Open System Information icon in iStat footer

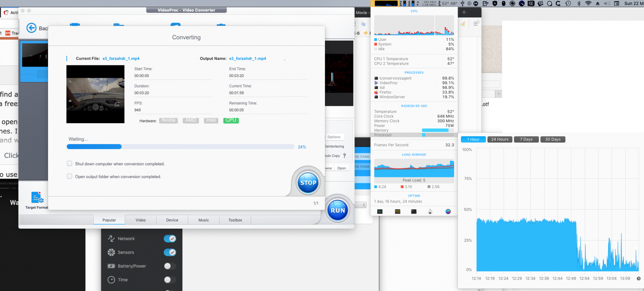coord(430,211)
